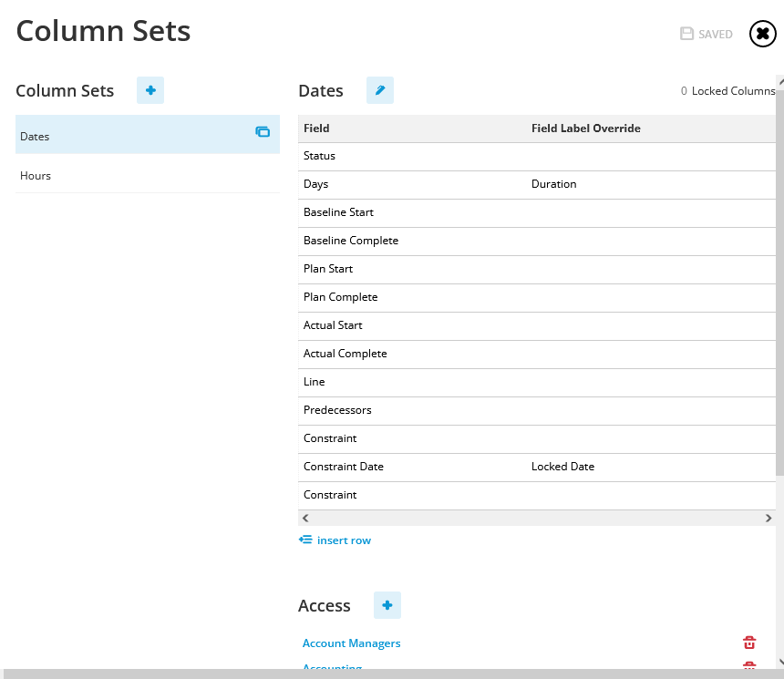Click the insert row icon
Image resolution: width=784 pixels, height=679 pixels.
point(304,540)
